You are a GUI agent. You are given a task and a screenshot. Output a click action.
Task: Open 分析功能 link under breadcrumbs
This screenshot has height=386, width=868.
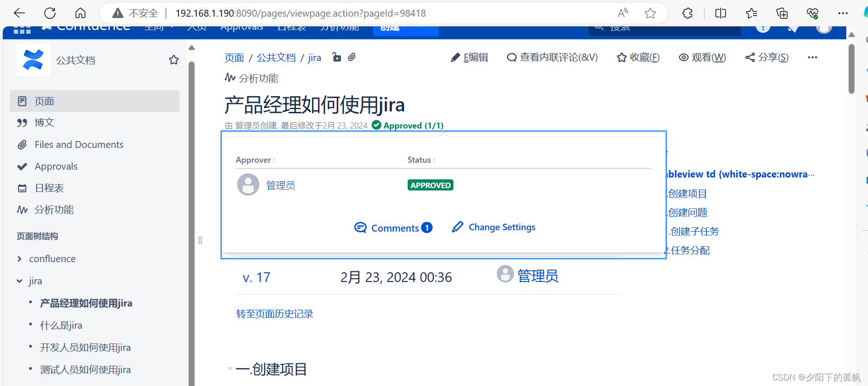[251, 78]
